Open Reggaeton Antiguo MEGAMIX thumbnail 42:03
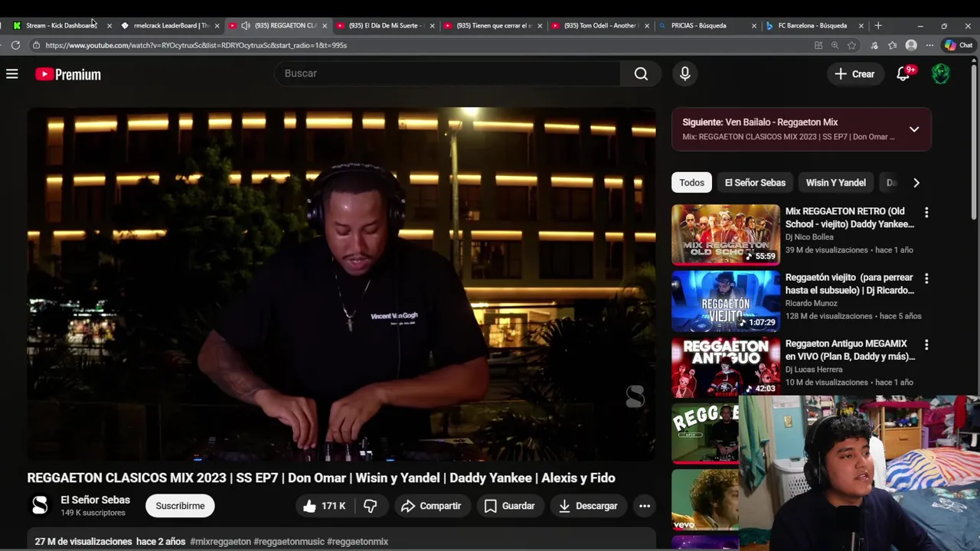The height and width of the screenshot is (551, 980). pyautogui.click(x=726, y=367)
